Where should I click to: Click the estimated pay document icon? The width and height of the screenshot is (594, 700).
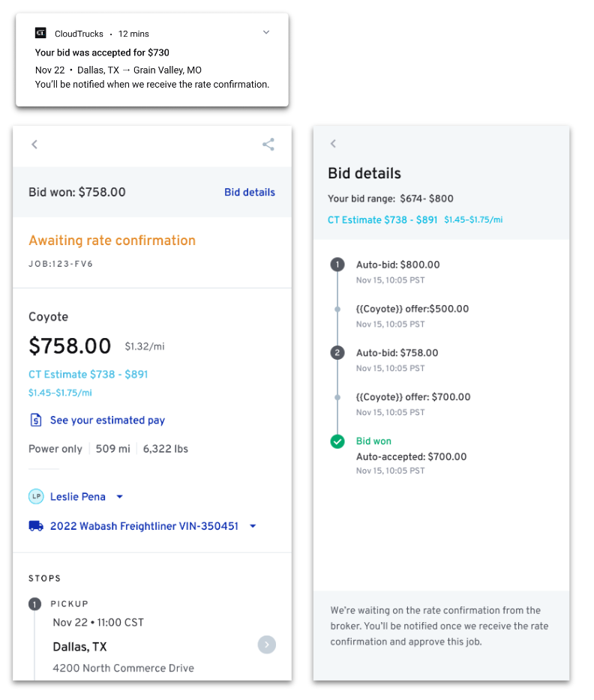click(36, 420)
